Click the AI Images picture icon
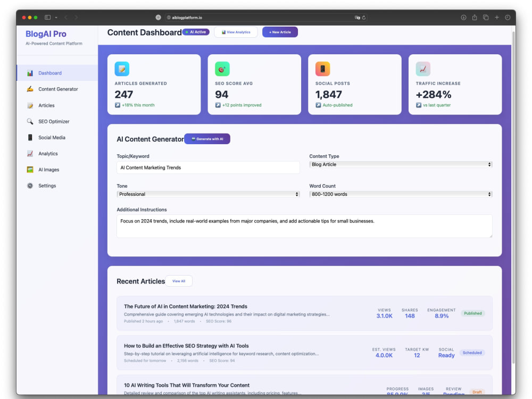Image resolution: width=532 pixels, height=399 pixels. tap(30, 170)
